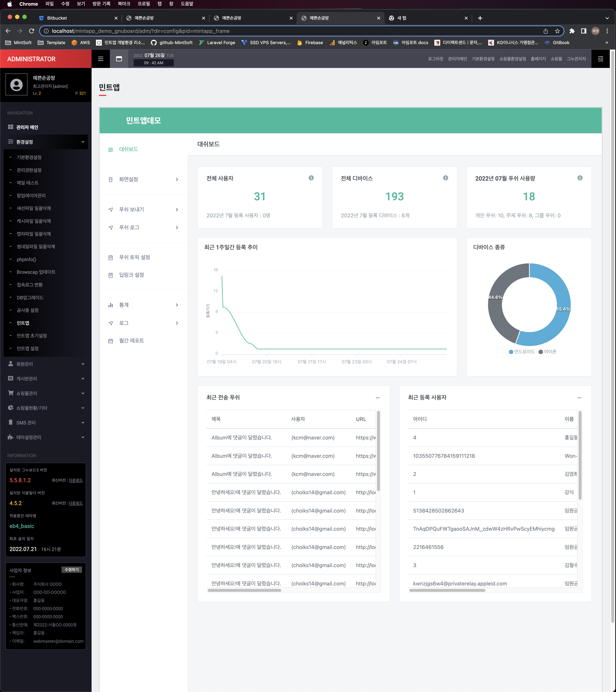Open macOS 북마크 menu
Viewport: 616px width, 692px height.
pos(124,4)
